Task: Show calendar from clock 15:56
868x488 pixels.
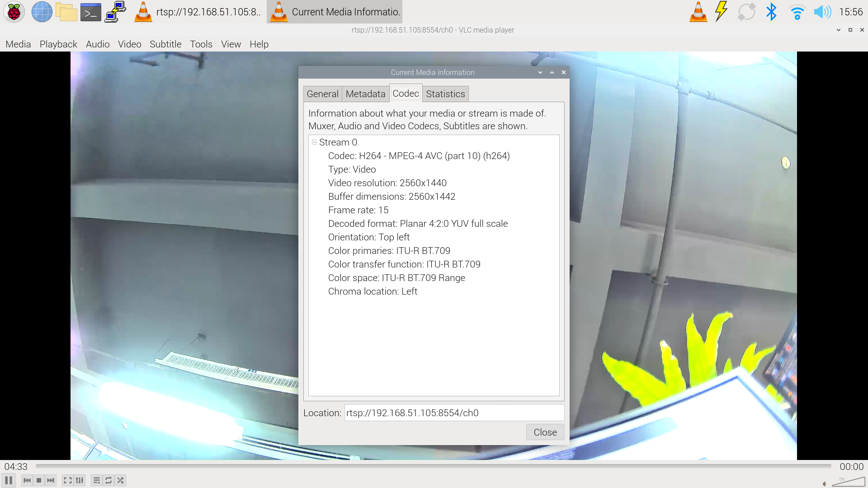Action: click(x=851, y=12)
